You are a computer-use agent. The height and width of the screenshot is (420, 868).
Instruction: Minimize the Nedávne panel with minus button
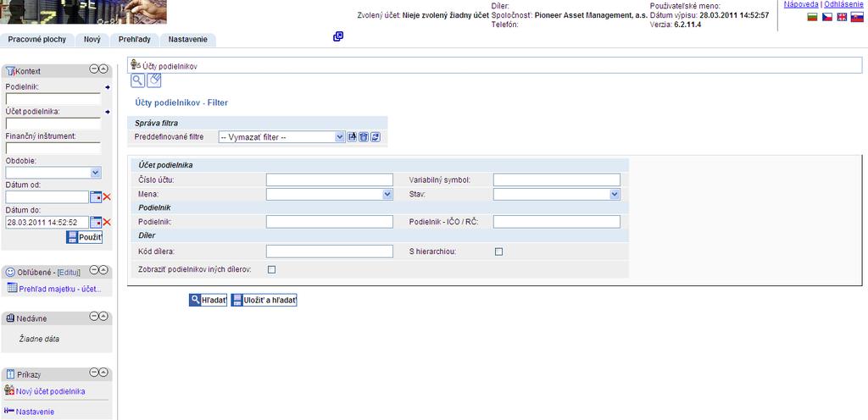click(94, 316)
